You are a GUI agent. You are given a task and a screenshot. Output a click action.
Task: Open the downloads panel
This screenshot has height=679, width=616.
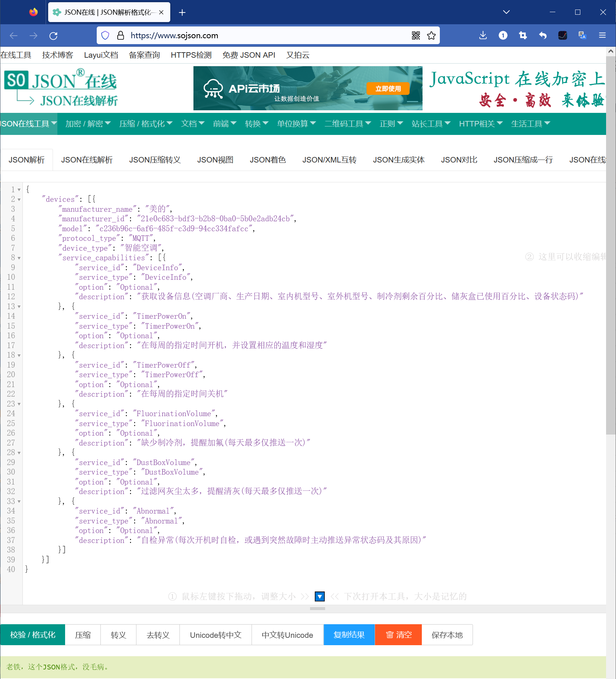pyautogui.click(x=483, y=35)
